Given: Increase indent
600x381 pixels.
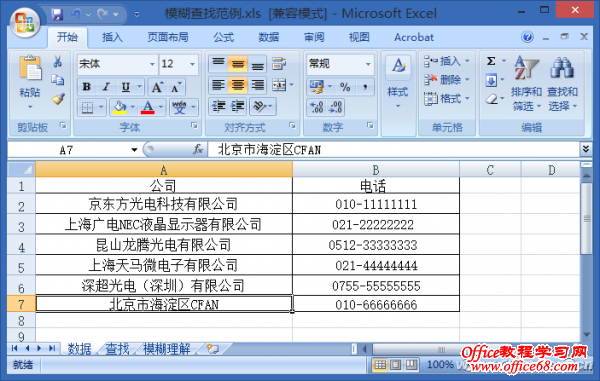Looking at the screenshot, I should point(238,106).
